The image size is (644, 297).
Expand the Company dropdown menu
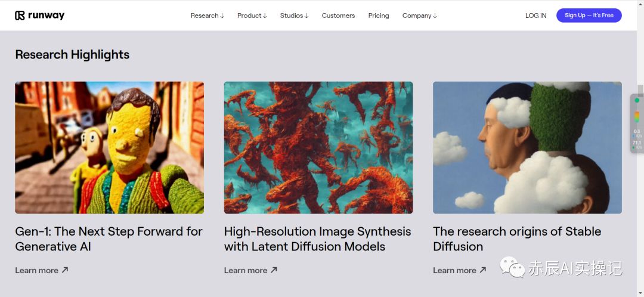tap(419, 16)
